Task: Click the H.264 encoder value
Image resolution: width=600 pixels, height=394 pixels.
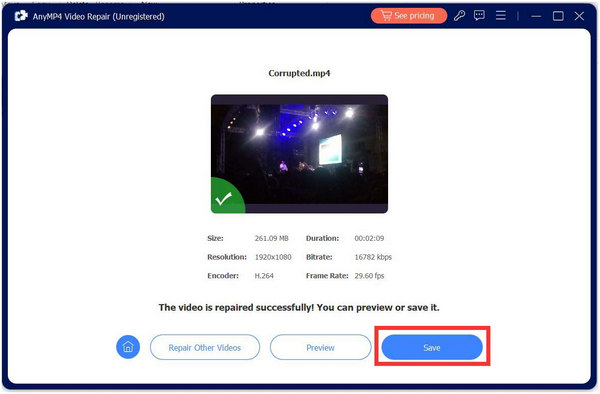Action: (x=264, y=276)
